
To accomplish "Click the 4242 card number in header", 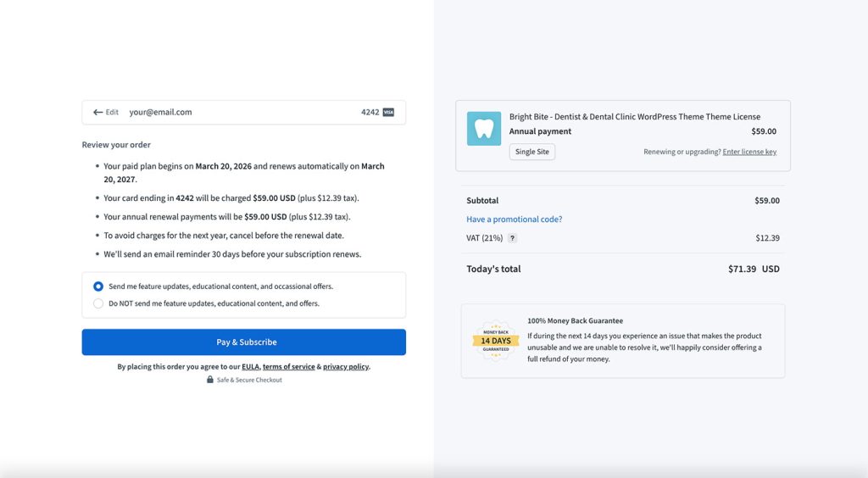I will coord(370,112).
